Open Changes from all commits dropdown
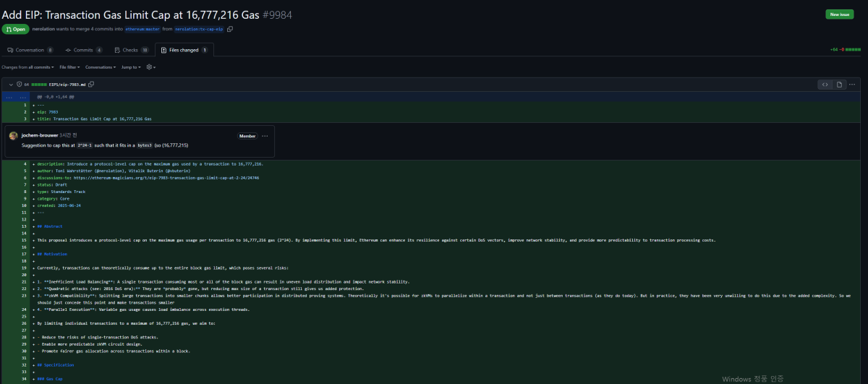 pyautogui.click(x=27, y=67)
